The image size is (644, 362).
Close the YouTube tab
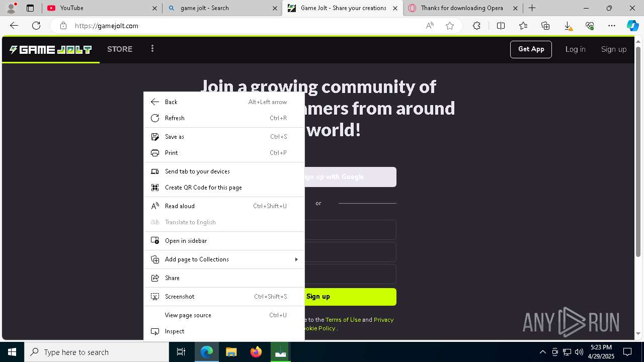point(154,8)
